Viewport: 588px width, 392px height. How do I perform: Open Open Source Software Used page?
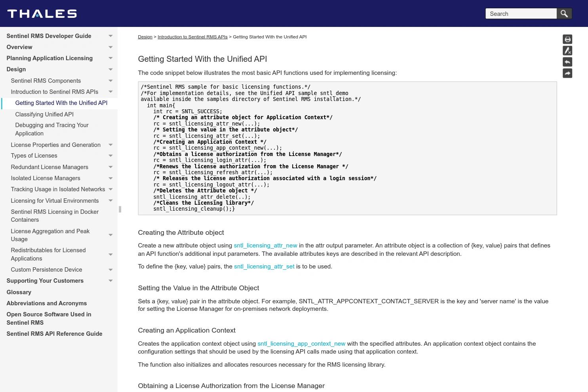click(49, 318)
